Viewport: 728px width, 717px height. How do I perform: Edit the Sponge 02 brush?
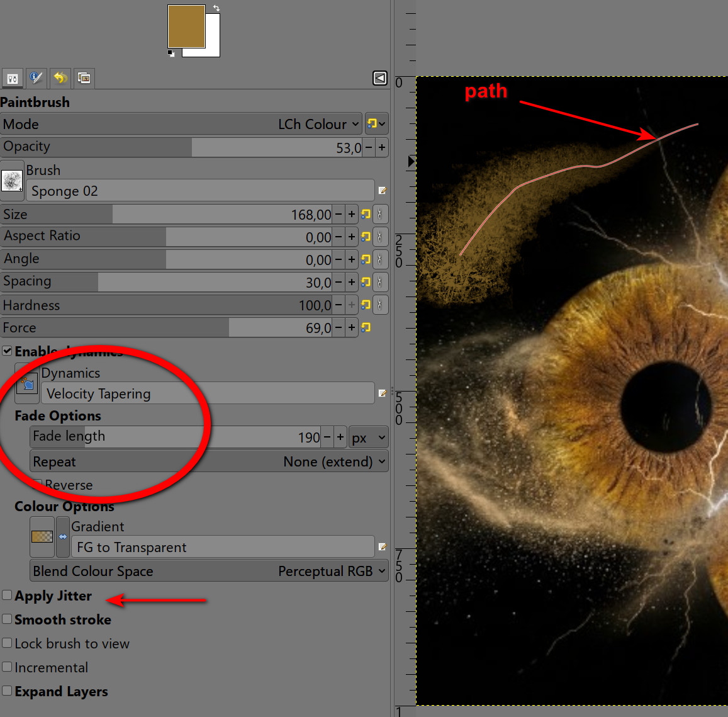[382, 191]
